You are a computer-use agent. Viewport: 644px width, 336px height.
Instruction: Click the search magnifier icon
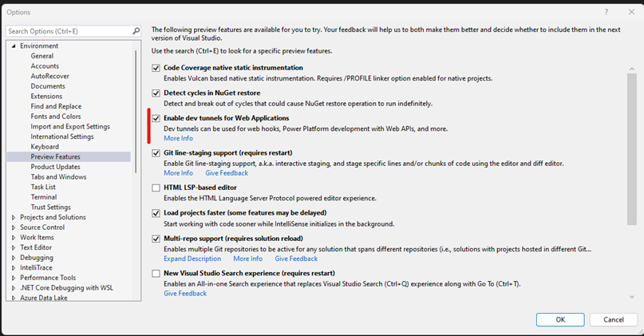(136, 31)
